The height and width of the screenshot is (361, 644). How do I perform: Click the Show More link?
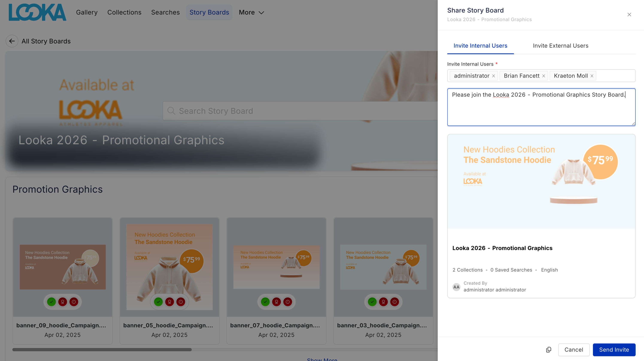click(x=322, y=359)
